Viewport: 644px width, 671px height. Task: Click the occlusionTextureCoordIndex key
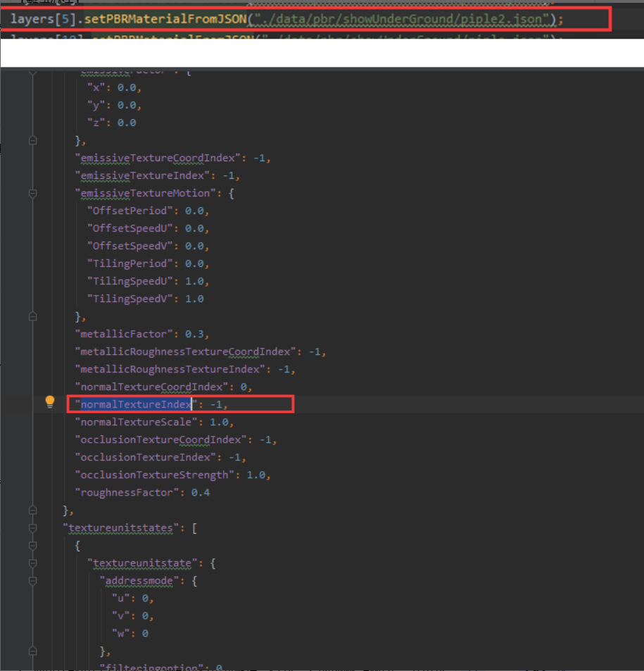161,439
